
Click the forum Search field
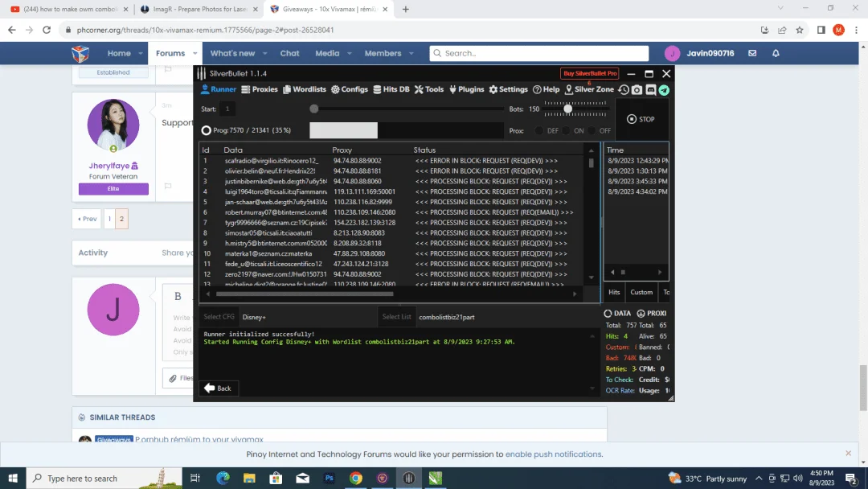[x=539, y=53]
